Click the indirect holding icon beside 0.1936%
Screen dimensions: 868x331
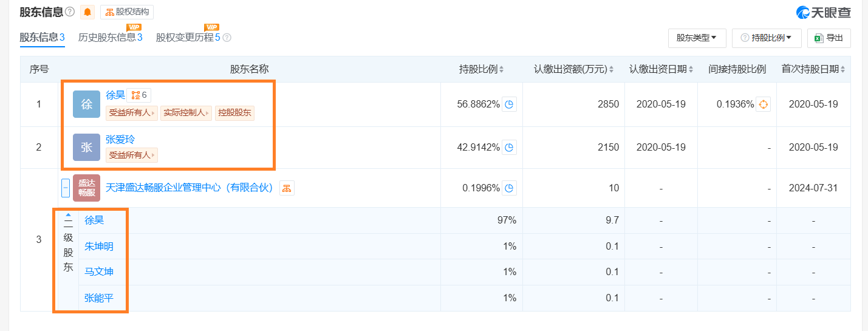[x=764, y=104]
